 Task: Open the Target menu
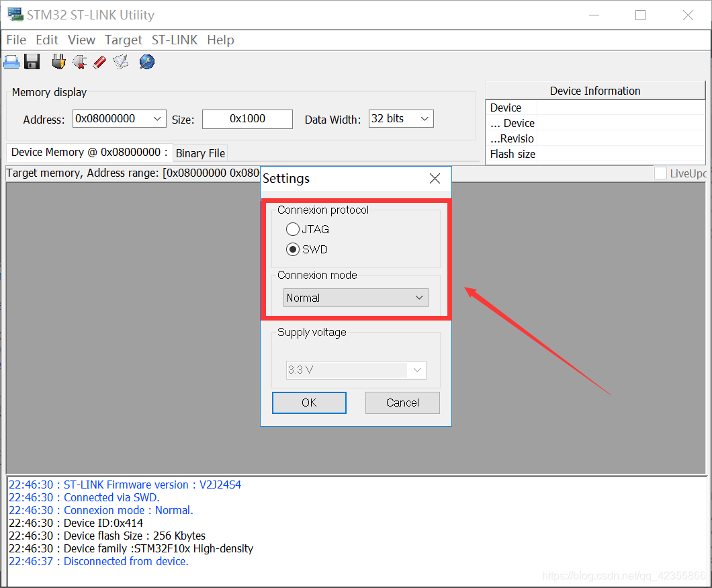124,40
